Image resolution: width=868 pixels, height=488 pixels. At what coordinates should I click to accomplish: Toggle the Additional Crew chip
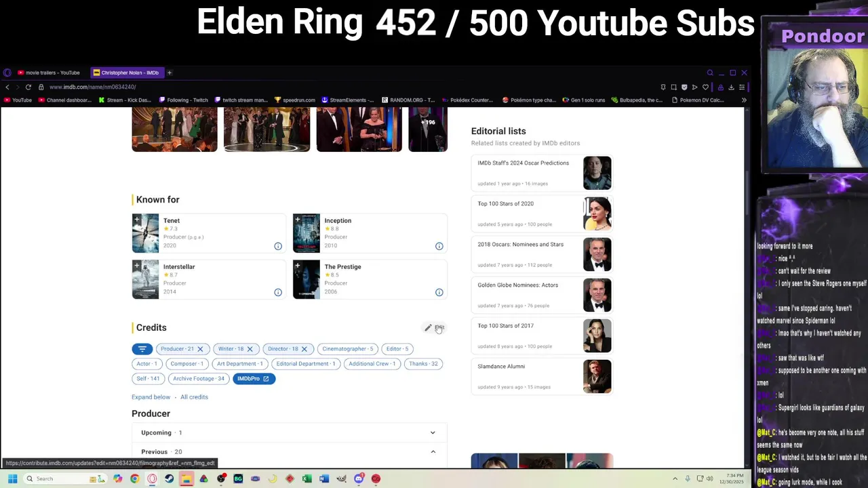[x=372, y=364]
